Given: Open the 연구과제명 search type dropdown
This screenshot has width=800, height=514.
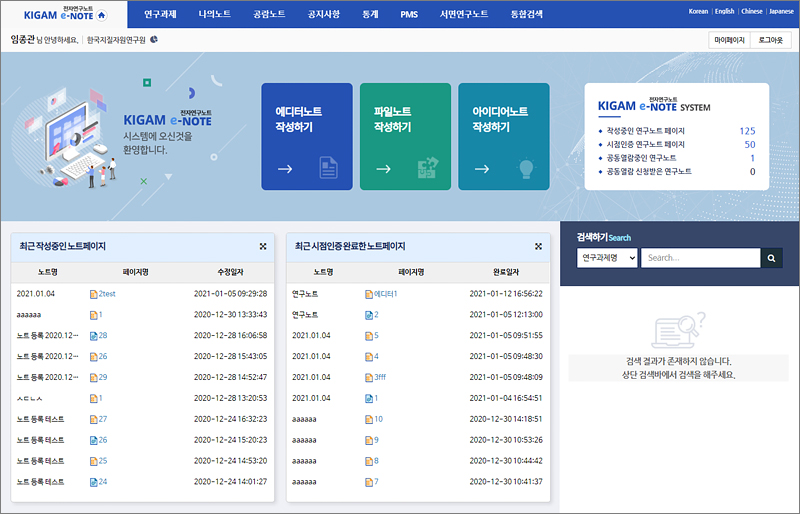Looking at the screenshot, I should click(x=607, y=258).
